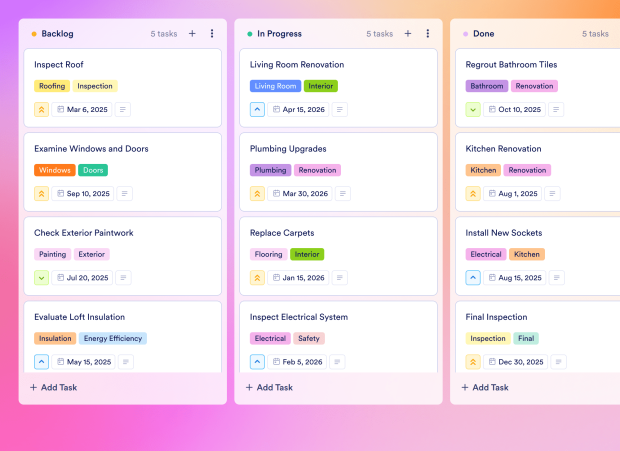Open the Kitchen Renovation task card
620x451 pixels.
(503, 149)
